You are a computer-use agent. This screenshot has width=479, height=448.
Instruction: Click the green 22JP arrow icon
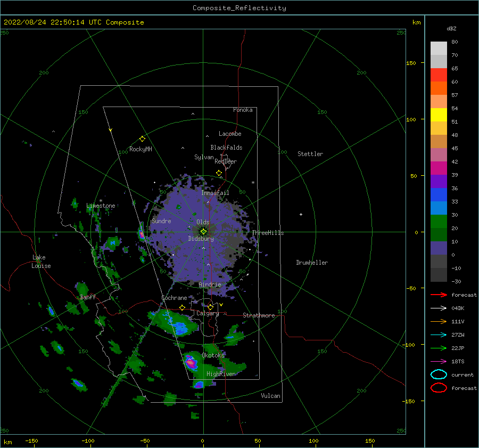[x=439, y=348]
